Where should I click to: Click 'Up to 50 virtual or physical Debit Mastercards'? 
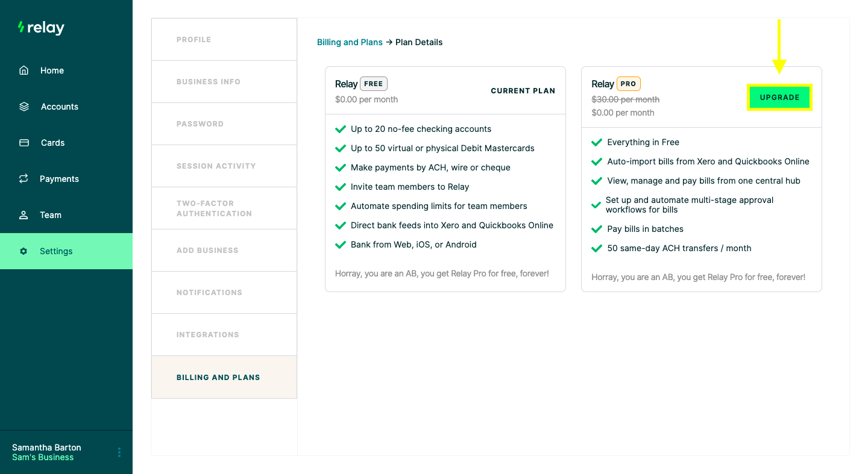point(442,148)
